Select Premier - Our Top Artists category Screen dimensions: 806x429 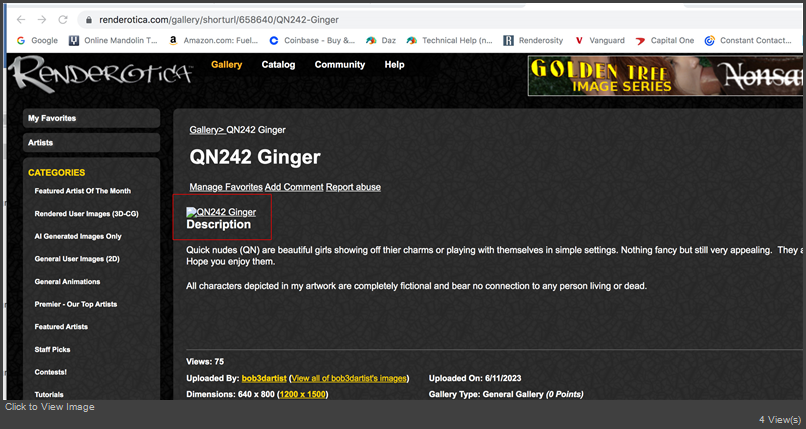point(76,304)
